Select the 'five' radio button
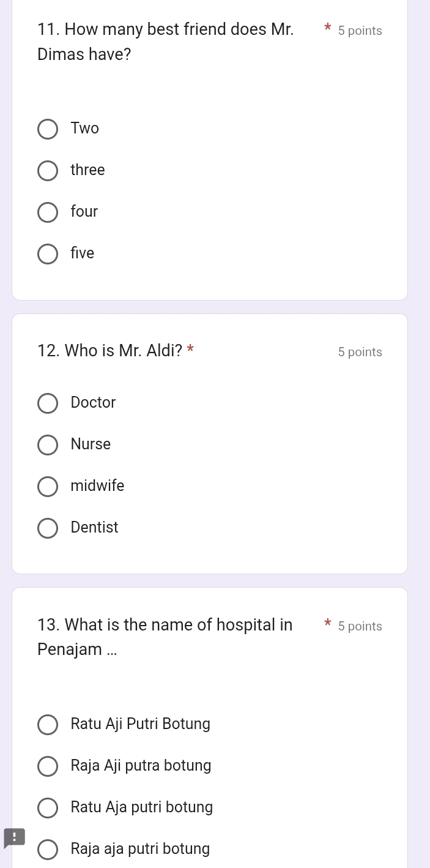 pyautogui.click(x=48, y=254)
